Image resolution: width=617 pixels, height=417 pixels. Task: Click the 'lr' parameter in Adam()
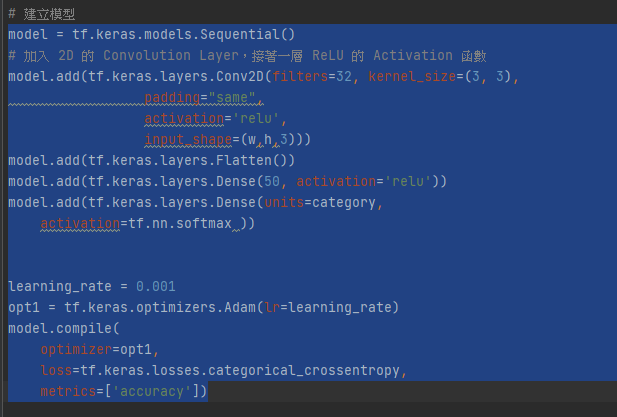(x=272, y=307)
